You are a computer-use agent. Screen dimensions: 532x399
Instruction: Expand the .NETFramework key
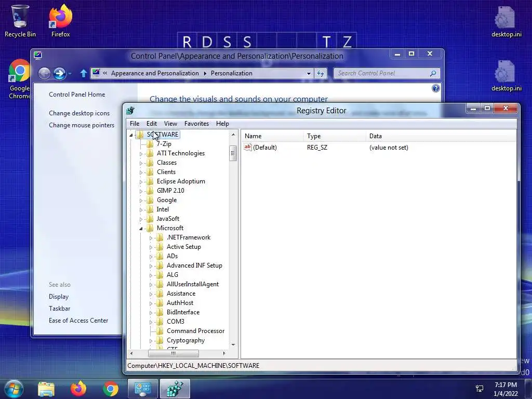click(151, 238)
